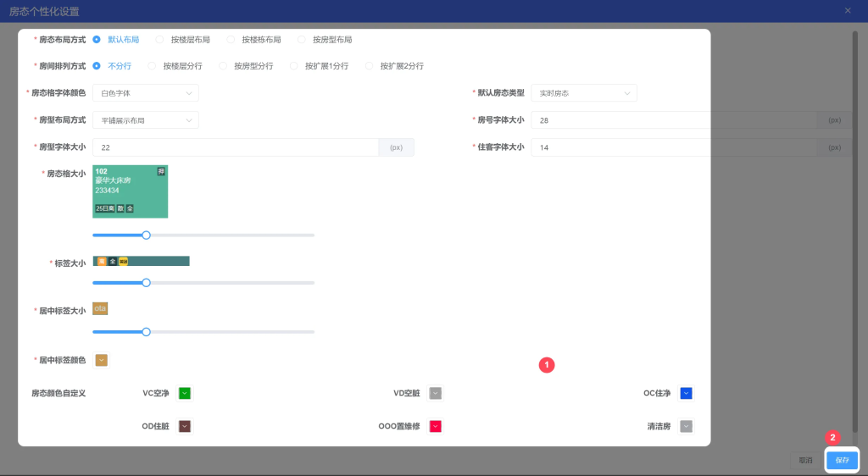Click the 取消 cancel button
The image size is (868, 476).
coord(805,460)
